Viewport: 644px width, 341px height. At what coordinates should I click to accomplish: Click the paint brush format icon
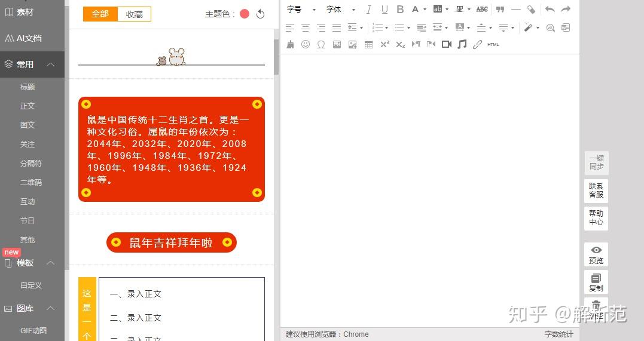(x=290, y=44)
